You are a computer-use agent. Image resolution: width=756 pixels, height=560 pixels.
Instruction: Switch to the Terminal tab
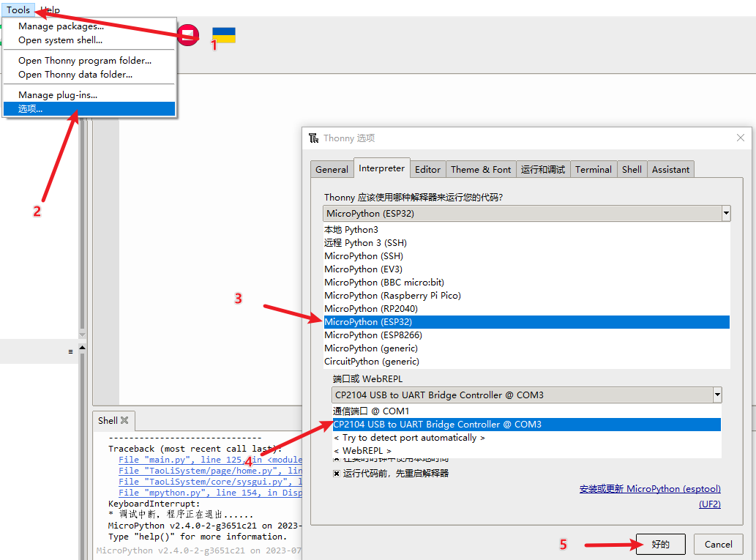coord(594,169)
